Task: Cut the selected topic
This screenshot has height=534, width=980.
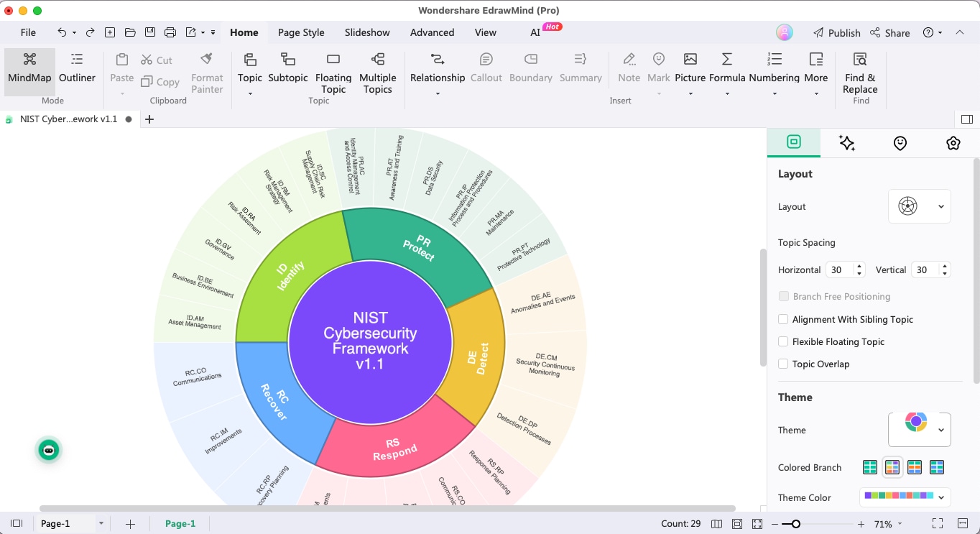Action: click(157, 60)
